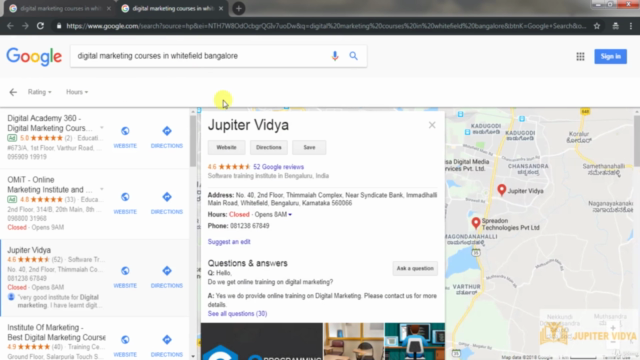Click the Google search query field
The width and height of the screenshot is (640, 360).
pos(200,56)
